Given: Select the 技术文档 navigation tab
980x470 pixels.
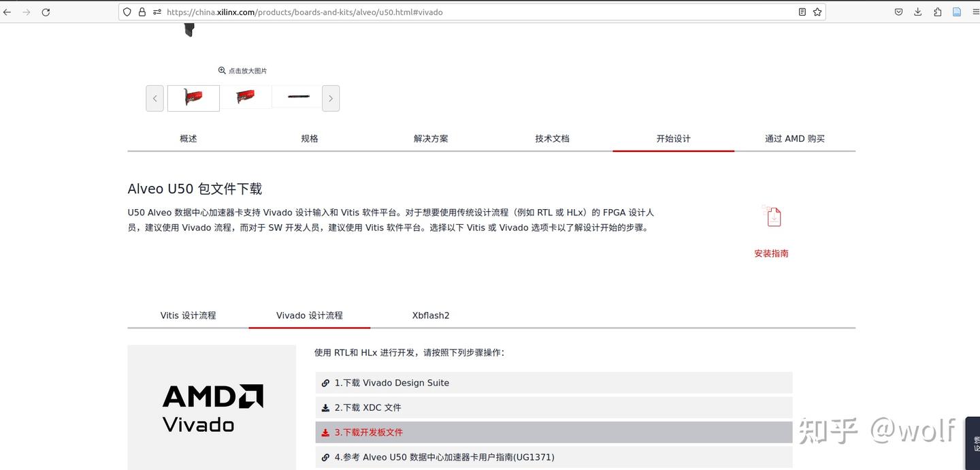Looking at the screenshot, I should pos(552,138).
